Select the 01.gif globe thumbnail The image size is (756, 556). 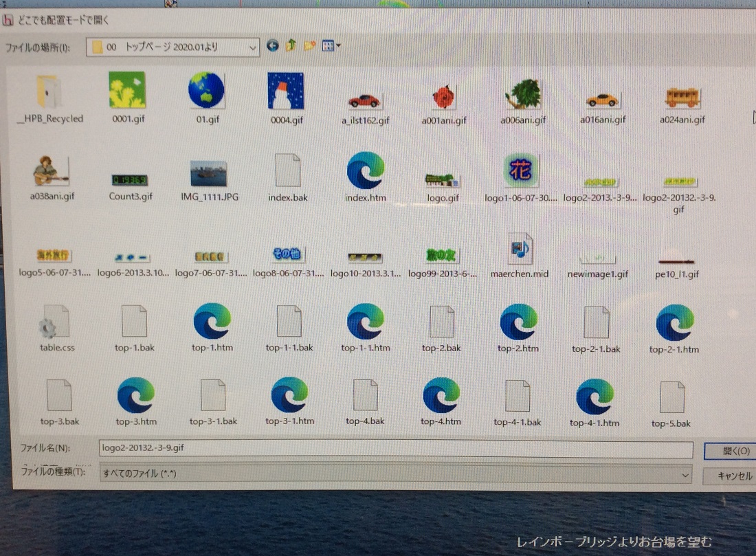[x=206, y=91]
